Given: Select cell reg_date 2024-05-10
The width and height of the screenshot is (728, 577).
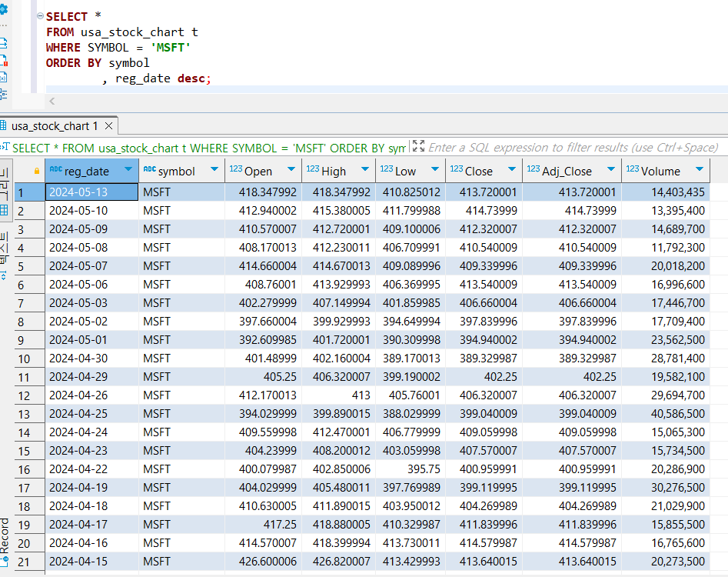Looking at the screenshot, I should [x=92, y=211].
